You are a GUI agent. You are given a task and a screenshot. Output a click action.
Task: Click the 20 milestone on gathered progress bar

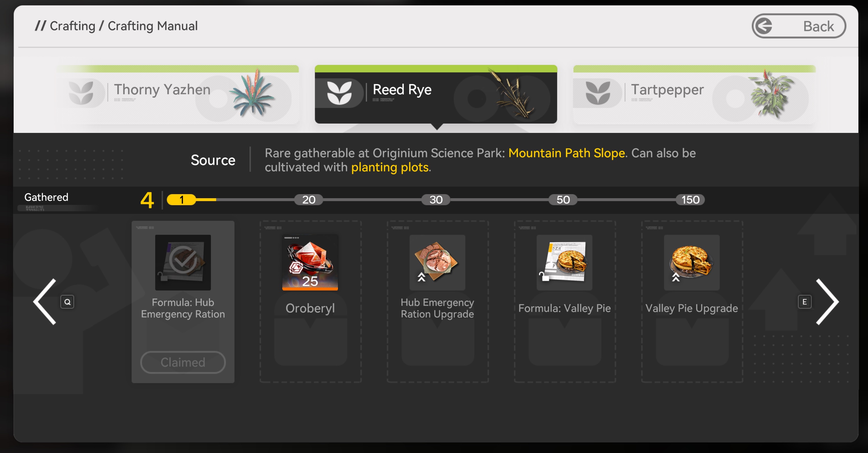coord(308,200)
